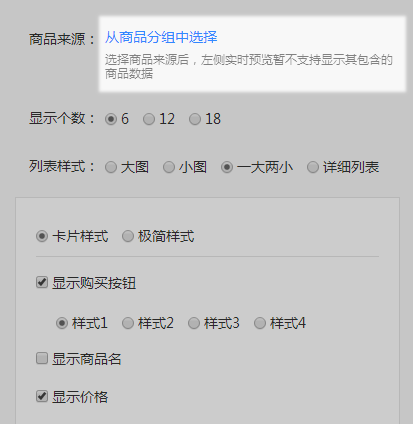413x424 pixels.
Task: Pick buy button 样式3
Action: point(194,323)
